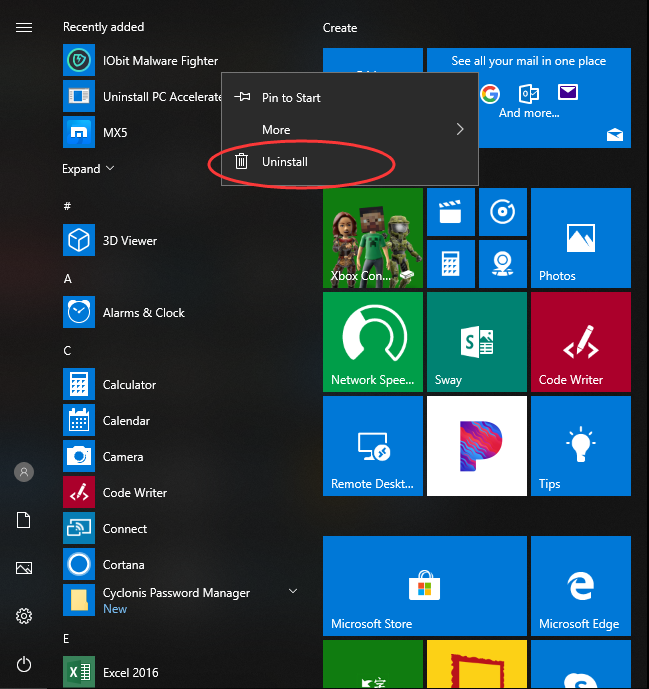Viewport: 649px width, 689px height.
Task: Open the Camera app icon
Action: click(79, 456)
